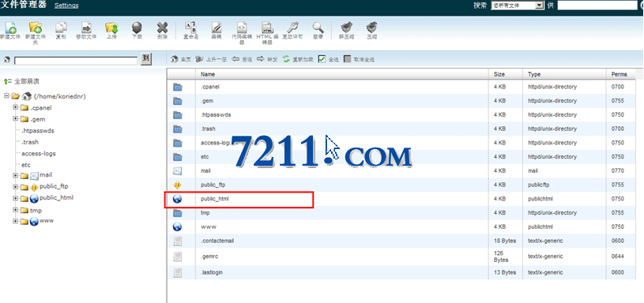Select .htpasswds name in file list
Viewport: 644px width, 303px height.
[216, 114]
